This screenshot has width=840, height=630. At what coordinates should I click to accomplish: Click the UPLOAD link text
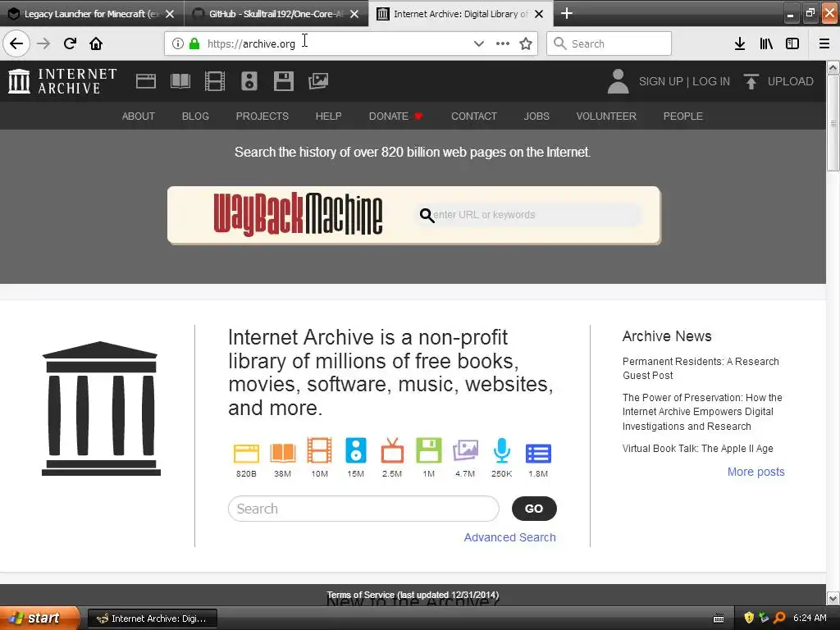pyautogui.click(x=791, y=81)
